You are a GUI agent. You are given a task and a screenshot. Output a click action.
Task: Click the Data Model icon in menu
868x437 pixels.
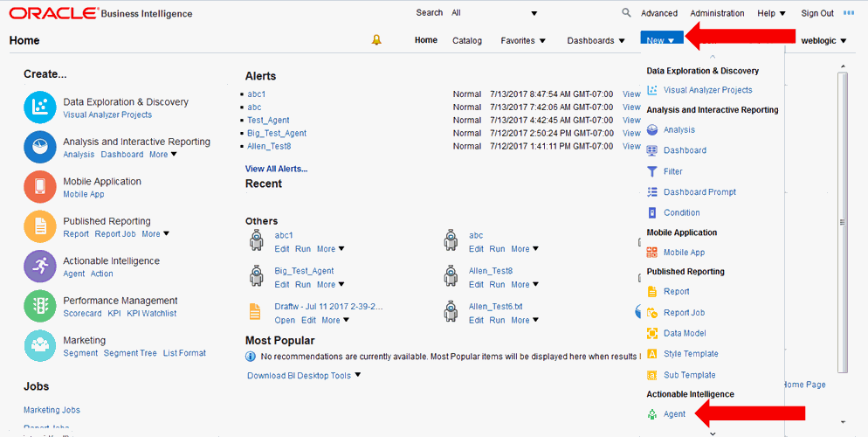point(652,333)
